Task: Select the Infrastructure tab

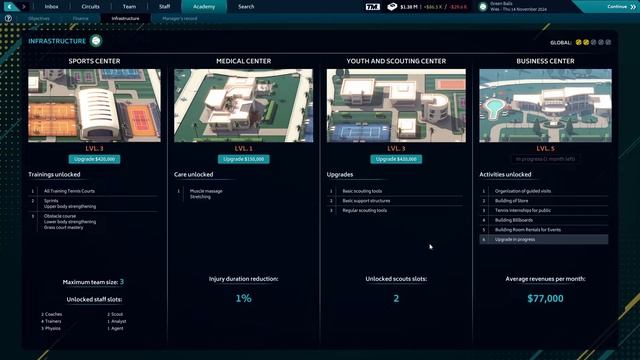Action: click(125, 18)
